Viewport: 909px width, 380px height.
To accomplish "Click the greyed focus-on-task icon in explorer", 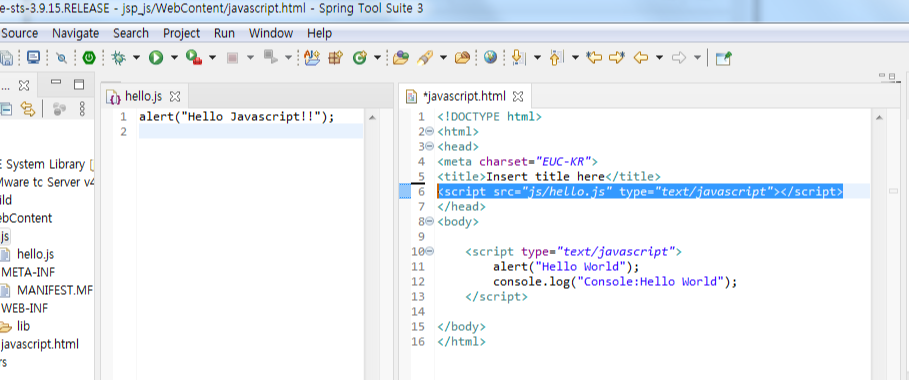I will [59, 108].
